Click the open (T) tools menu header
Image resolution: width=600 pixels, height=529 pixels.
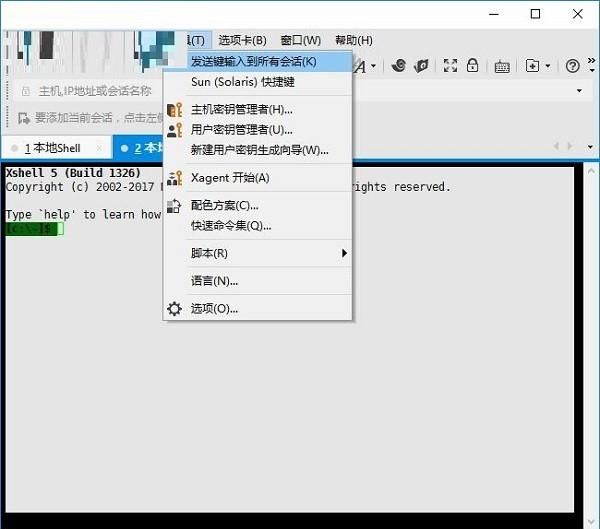(x=197, y=40)
